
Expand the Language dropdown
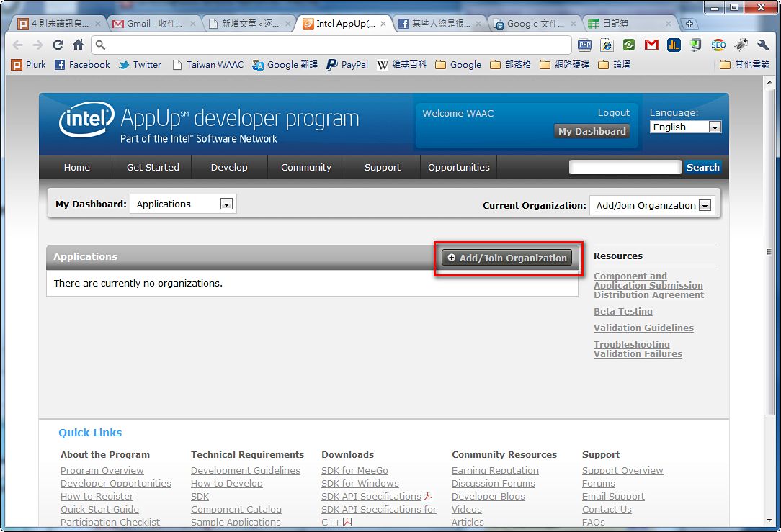click(x=685, y=127)
